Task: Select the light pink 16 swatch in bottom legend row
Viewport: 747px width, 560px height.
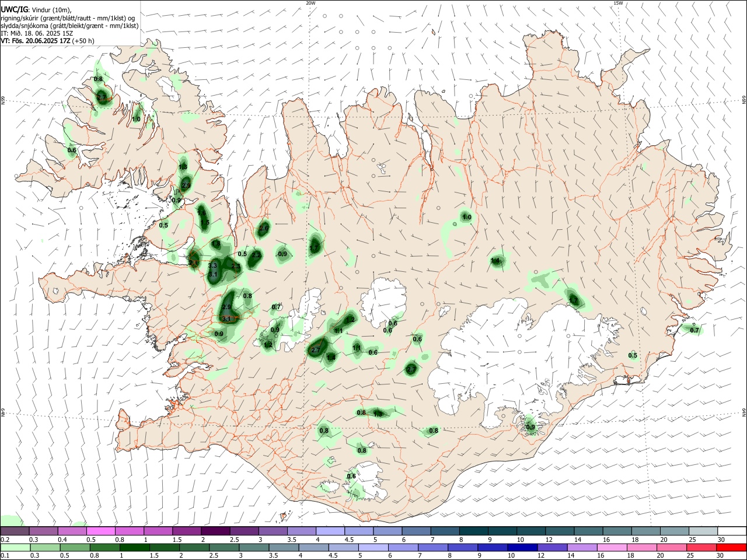Action: coord(612,547)
